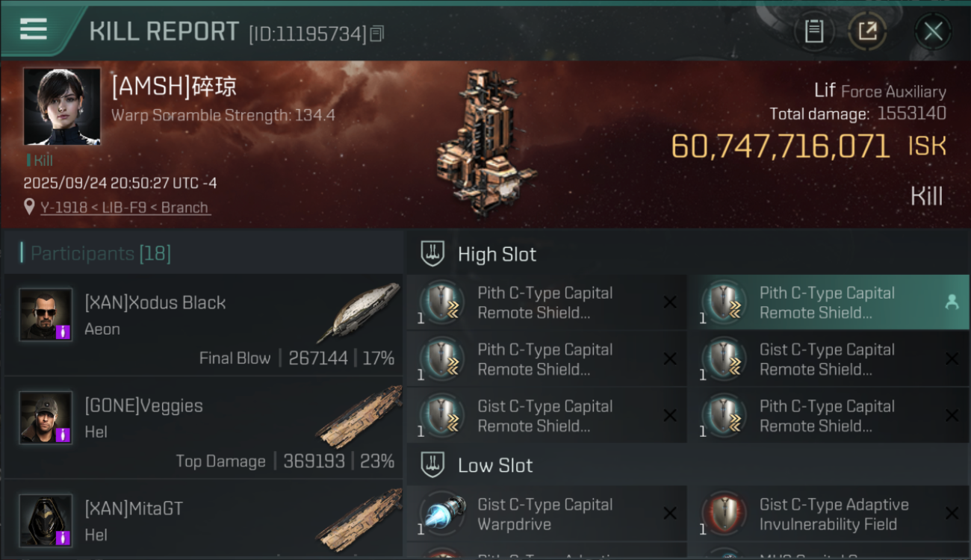This screenshot has height=560, width=971.
Task: View the Lif ship image
Action: click(x=485, y=142)
